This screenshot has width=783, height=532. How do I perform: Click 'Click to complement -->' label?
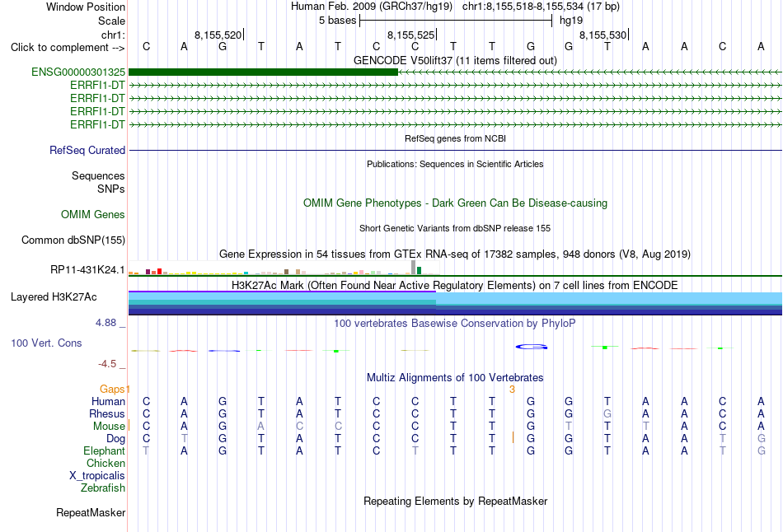click(68, 48)
